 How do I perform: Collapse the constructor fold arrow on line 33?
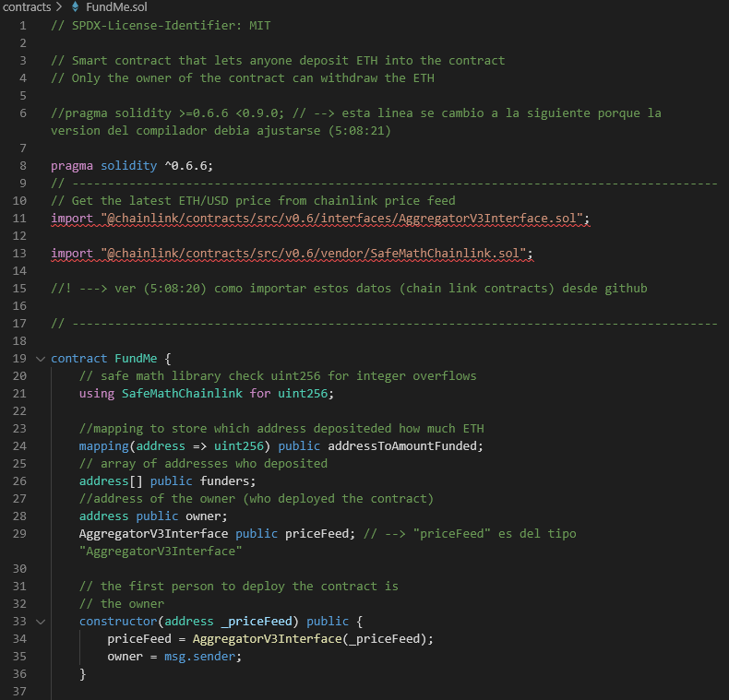41,622
